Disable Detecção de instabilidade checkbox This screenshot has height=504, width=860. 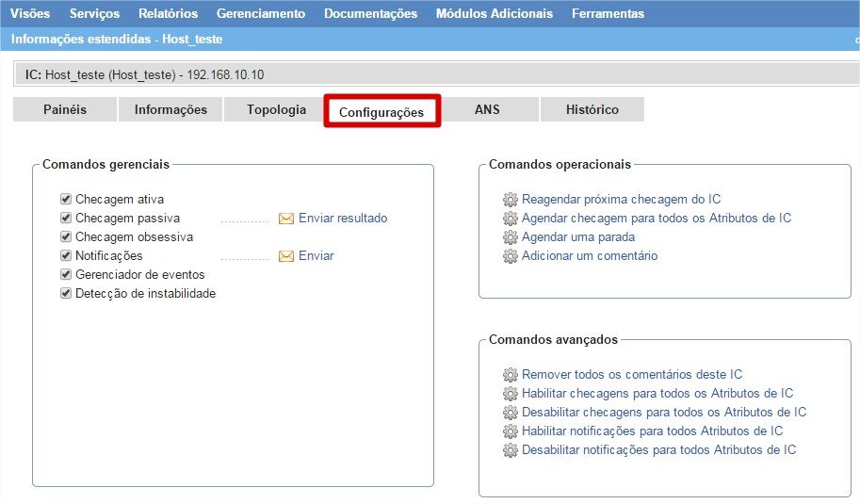(66, 294)
